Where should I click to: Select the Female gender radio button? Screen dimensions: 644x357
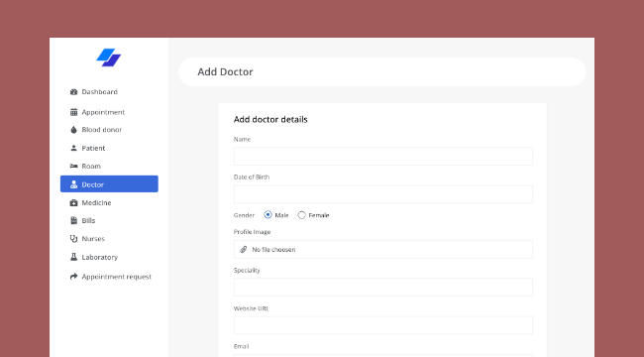click(301, 214)
